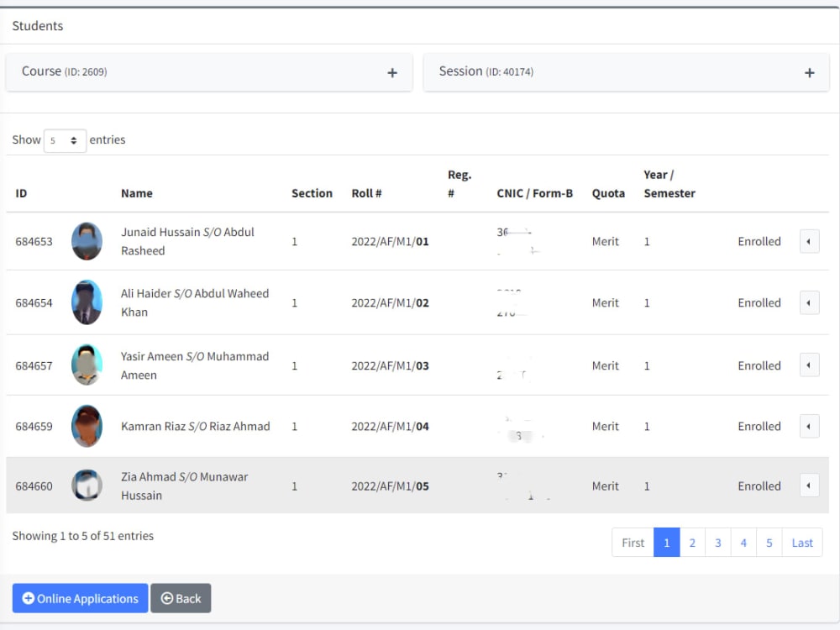The image size is (840, 630).
Task: Sort by the Reg. # column header
Action: [459, 184]
